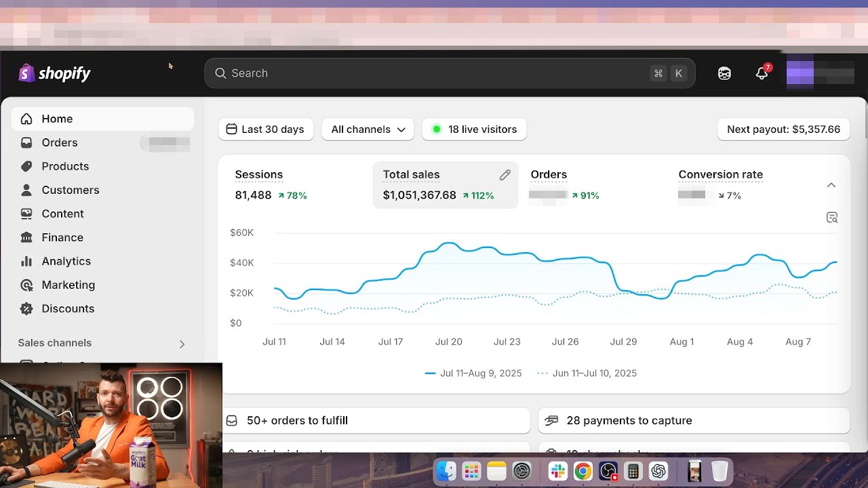The width and height of the screenshot is (868, 488).
Task: Select the Sessions metric card
Action: (298, 185)
